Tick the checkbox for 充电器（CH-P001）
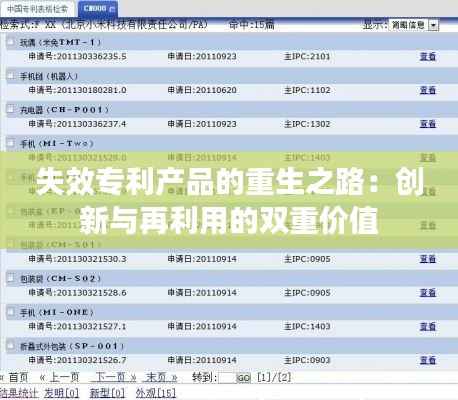458x400 pixels. click(x=11, y=109)
